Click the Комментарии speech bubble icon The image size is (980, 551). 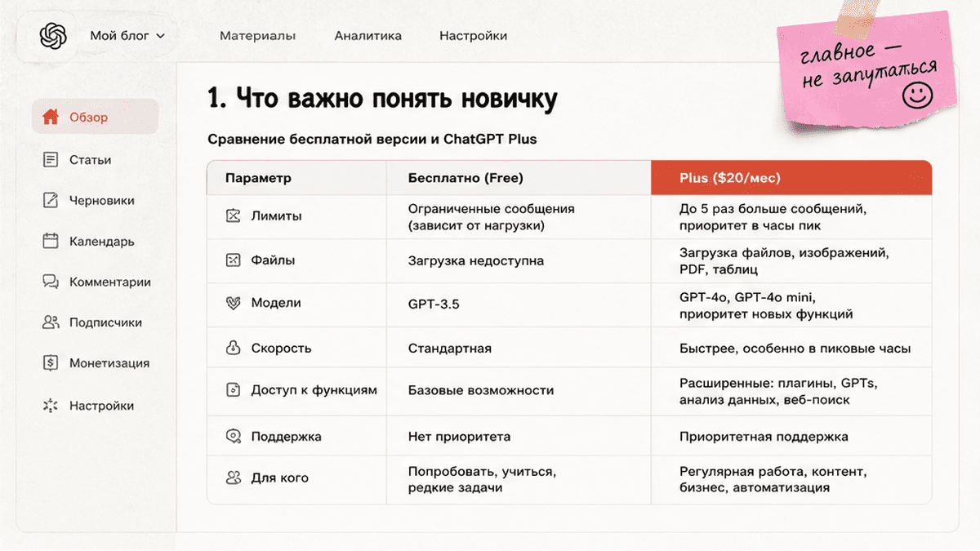click(51, 282)
